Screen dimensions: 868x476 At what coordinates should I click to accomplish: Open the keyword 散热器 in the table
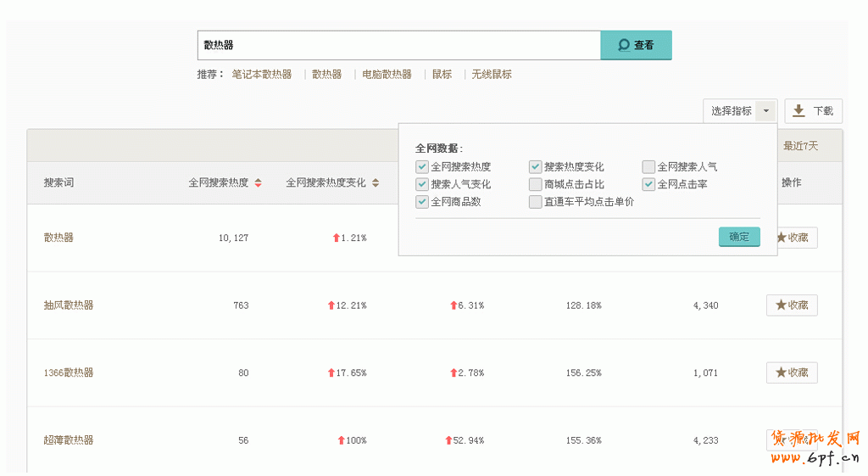58,238
